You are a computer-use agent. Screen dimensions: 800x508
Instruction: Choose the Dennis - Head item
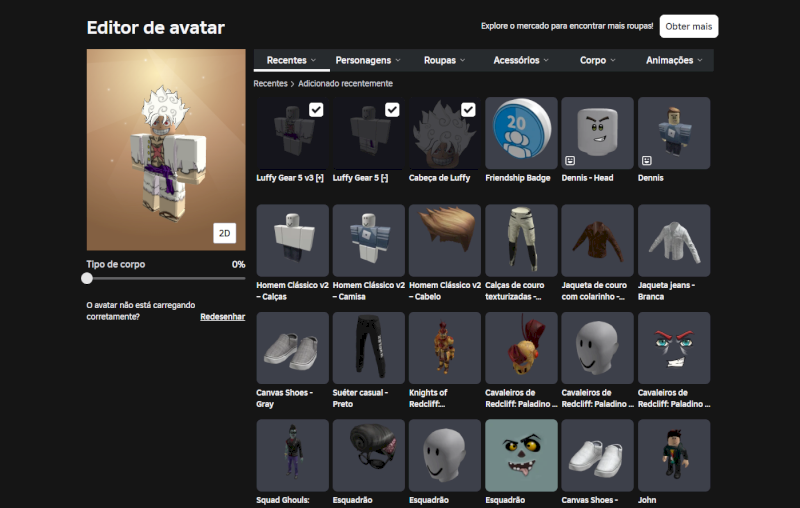coord(597,133)
